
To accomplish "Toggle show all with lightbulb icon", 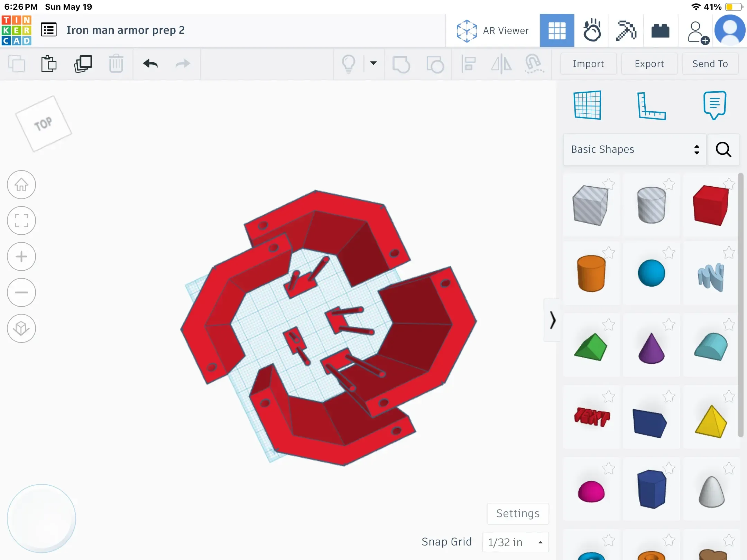I will 349,64.
